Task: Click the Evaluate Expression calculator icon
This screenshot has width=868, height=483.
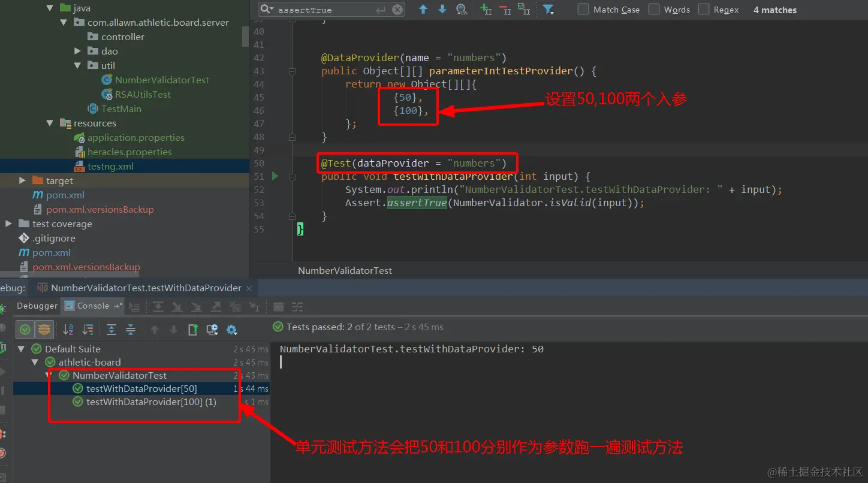Action: click(x=278, y=307)
